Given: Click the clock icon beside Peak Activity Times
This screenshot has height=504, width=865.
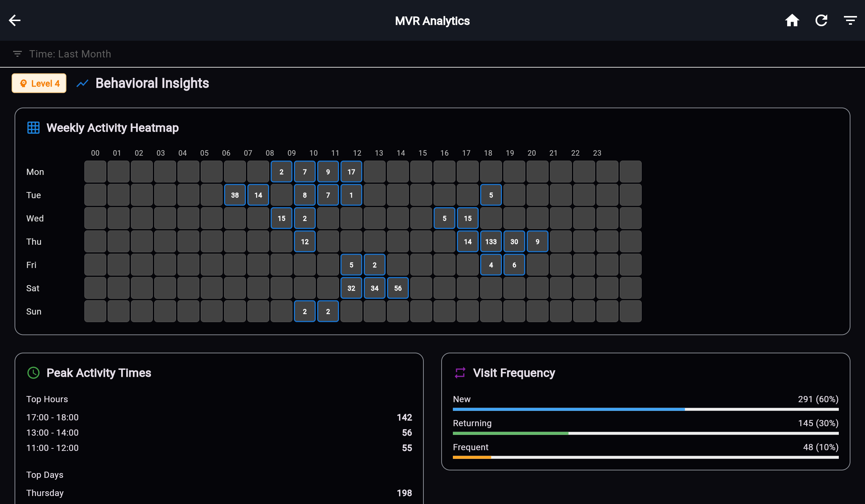Looking at the screenshot, I should pyautogui.click(x=33, y=373).
